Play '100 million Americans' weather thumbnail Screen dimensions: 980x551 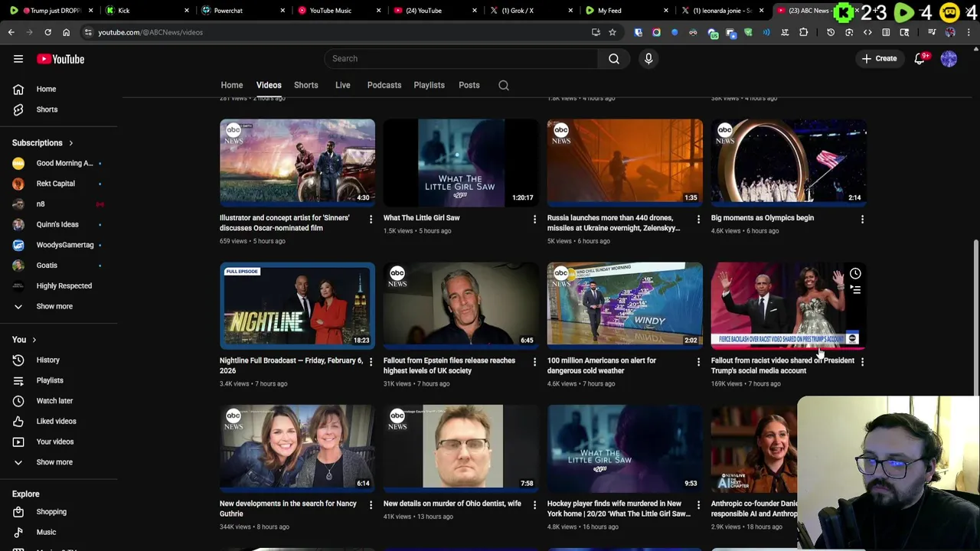coord(625,305)
